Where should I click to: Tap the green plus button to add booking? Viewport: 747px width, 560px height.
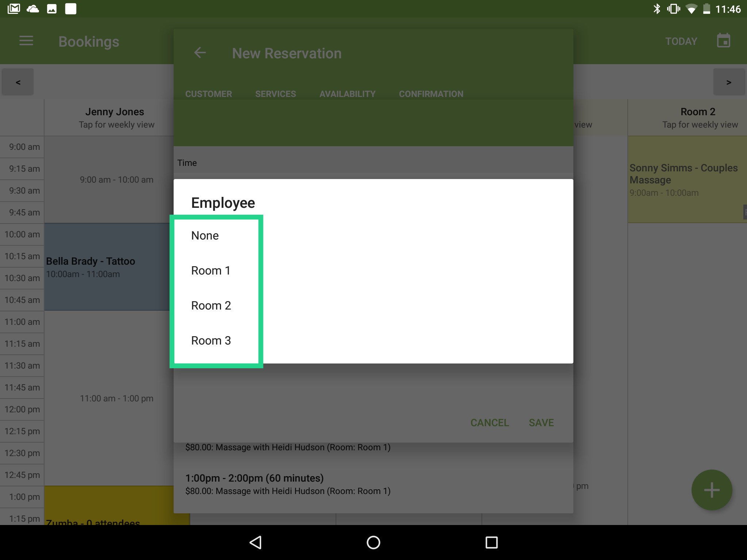pyautogui.click(x=711, y=490)
